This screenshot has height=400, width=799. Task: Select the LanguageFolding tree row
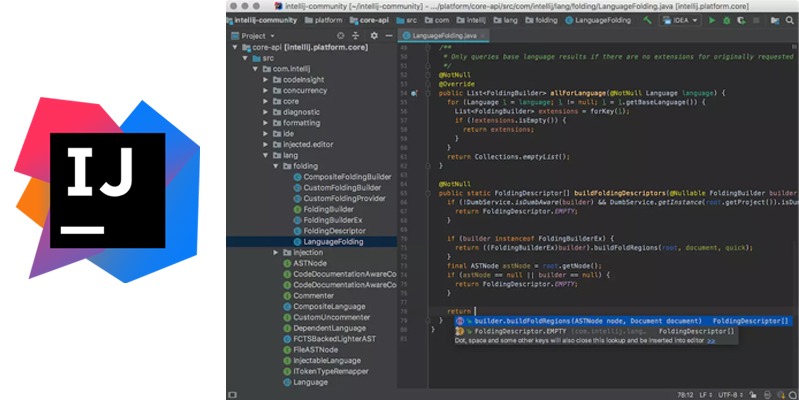pyautogui.click(x=311, y=242)
